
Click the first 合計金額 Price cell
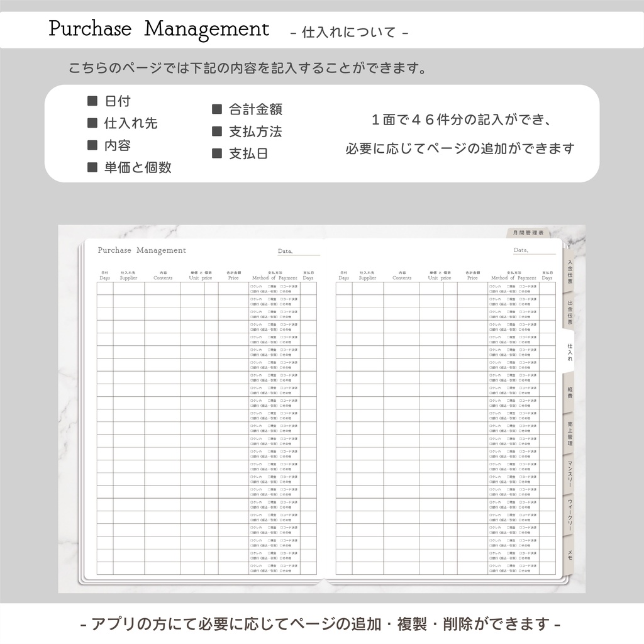coord(232,289)
